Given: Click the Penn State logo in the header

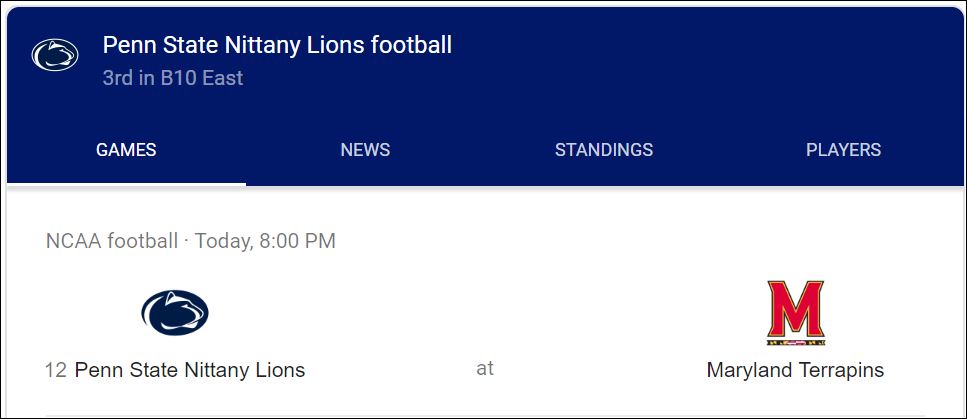Looking at the screenshot, I should pyautogui.click(x=55, y=55).
